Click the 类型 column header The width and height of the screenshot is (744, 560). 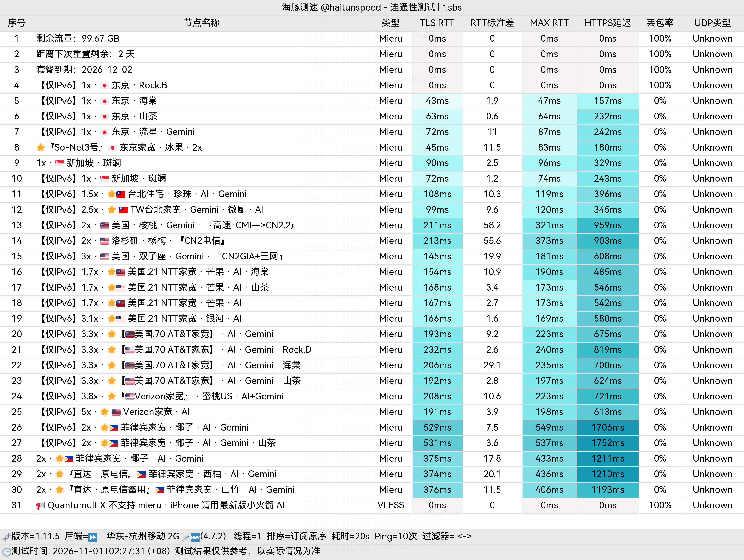point(391,23)
